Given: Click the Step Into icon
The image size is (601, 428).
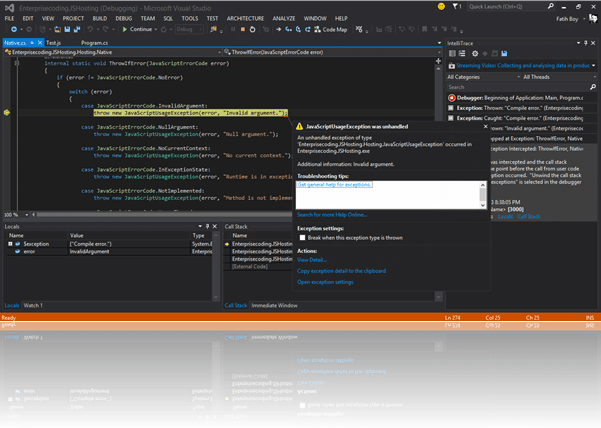Looking at the screenshot, I should pos(289,29).
